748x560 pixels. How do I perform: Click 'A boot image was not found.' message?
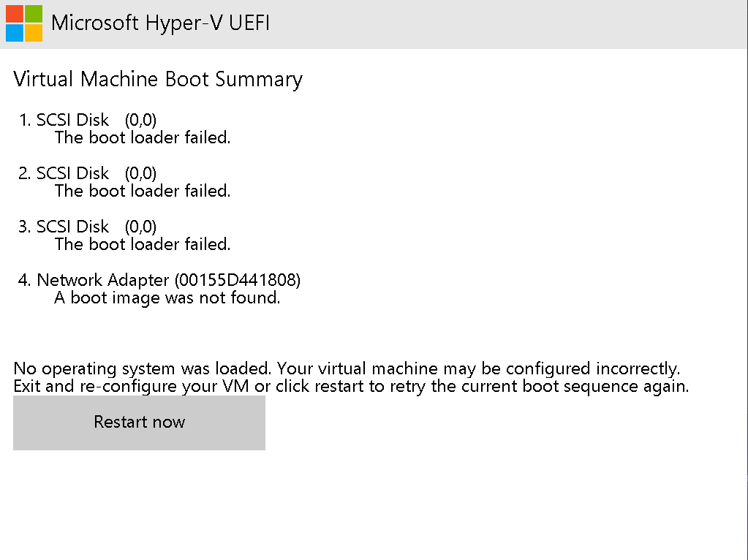click(x=167, y=298)
